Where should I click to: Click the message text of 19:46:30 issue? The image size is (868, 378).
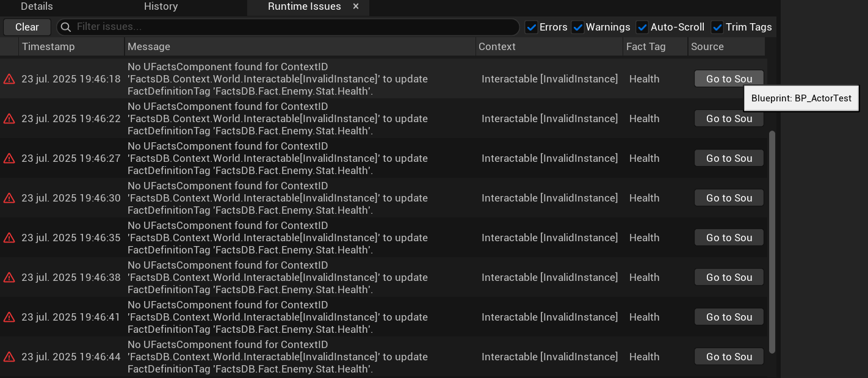point(278,198)
